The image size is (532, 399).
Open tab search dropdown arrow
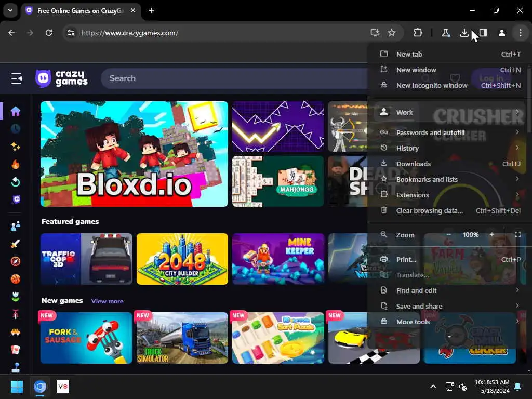click(10, 10)
